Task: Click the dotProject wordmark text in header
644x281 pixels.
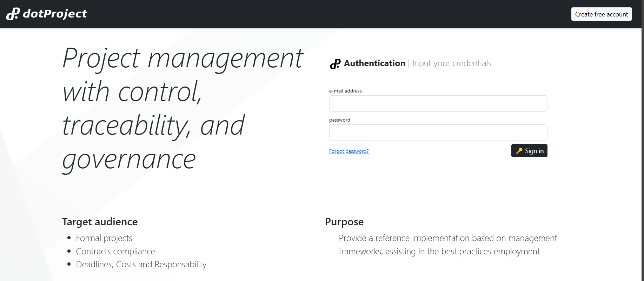Action: pyautogui.click(x=55, y=14)
